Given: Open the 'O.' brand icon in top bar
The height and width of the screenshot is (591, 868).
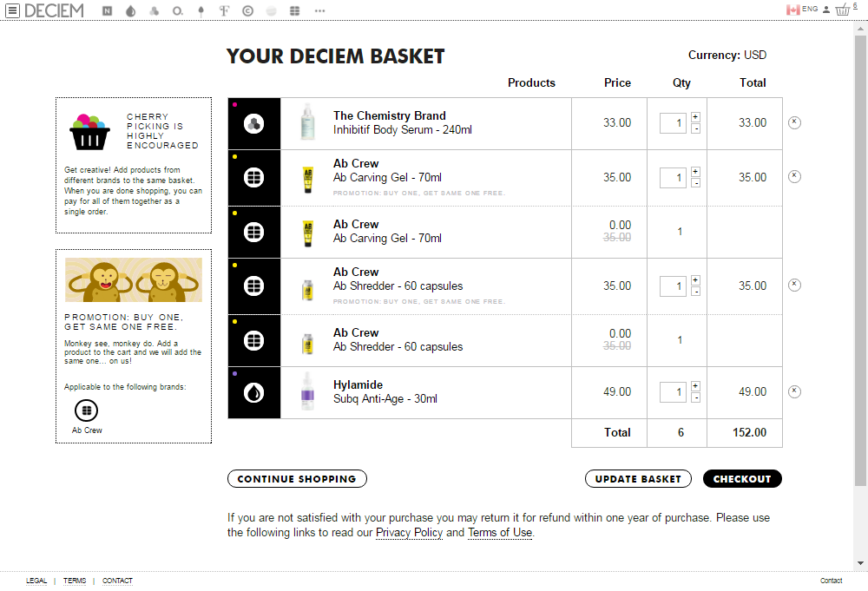Looking at the screenshot, I should (177, 11).
